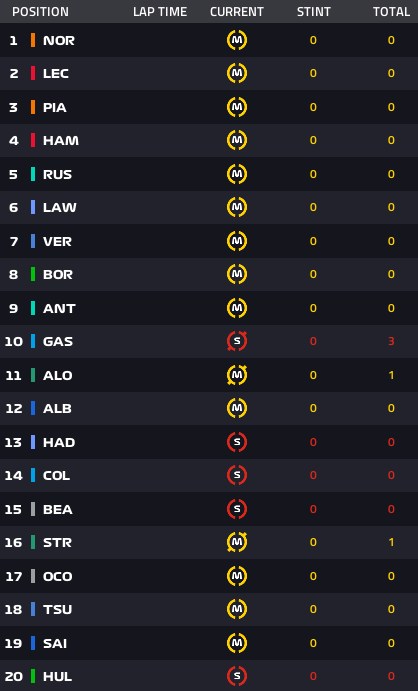Select the CURRENT column header
This screenshot has height=691, width=418.
237,11
